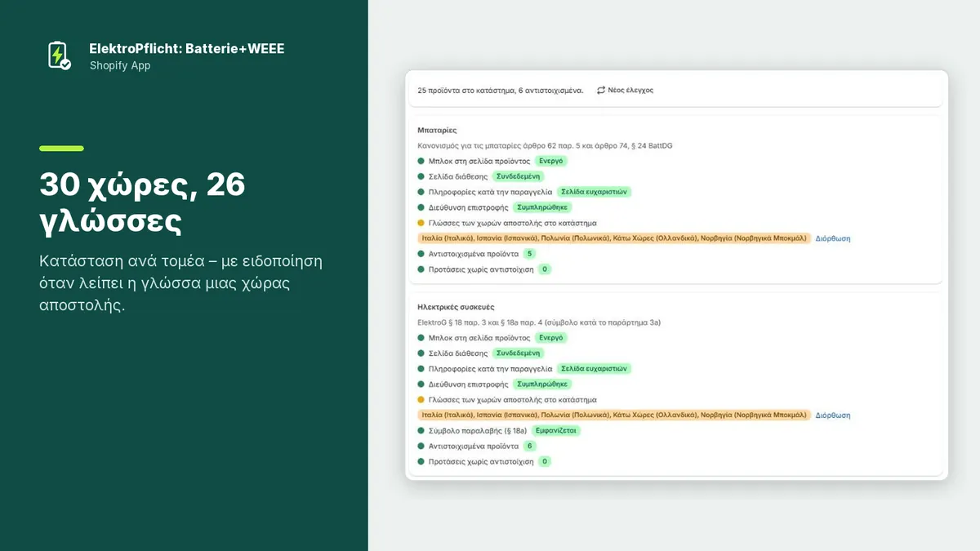Image resolution: width=980 pixels, height=551 pixels.
Task: Run a new check with Νέος έλεγχος
Action: tap(626, 91)
